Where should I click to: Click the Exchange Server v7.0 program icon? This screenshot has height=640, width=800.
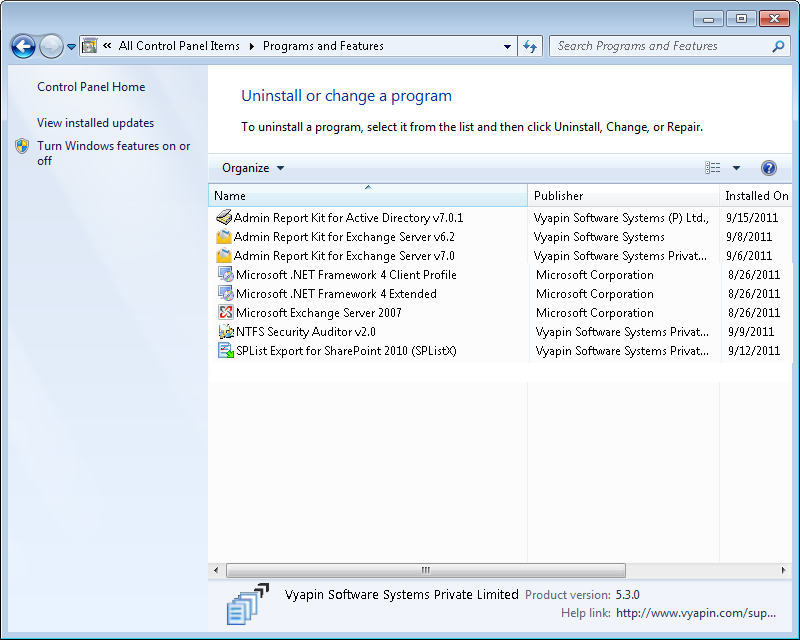223,256
